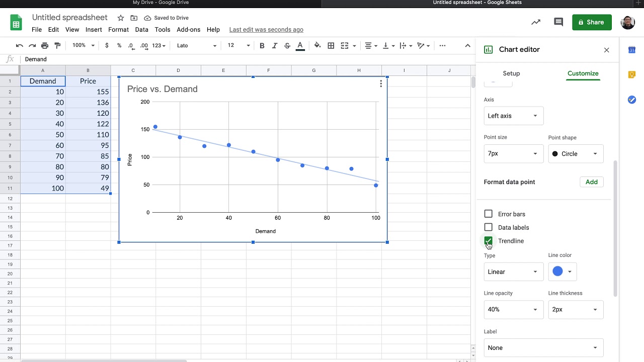
Task: Open Tasks side panel icon
Action: point(632,100)
